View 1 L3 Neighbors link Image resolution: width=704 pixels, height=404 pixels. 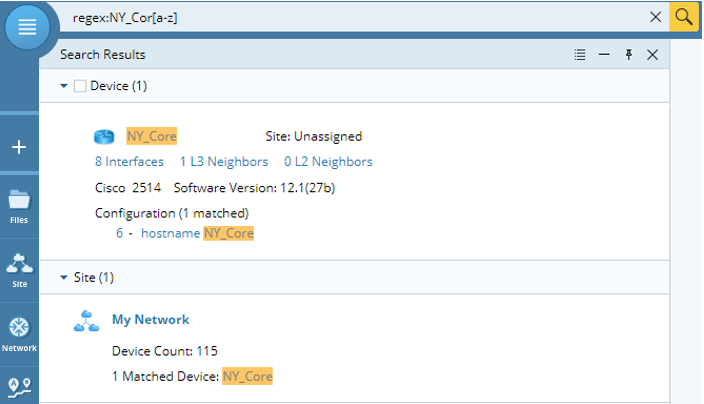(224, 162)
